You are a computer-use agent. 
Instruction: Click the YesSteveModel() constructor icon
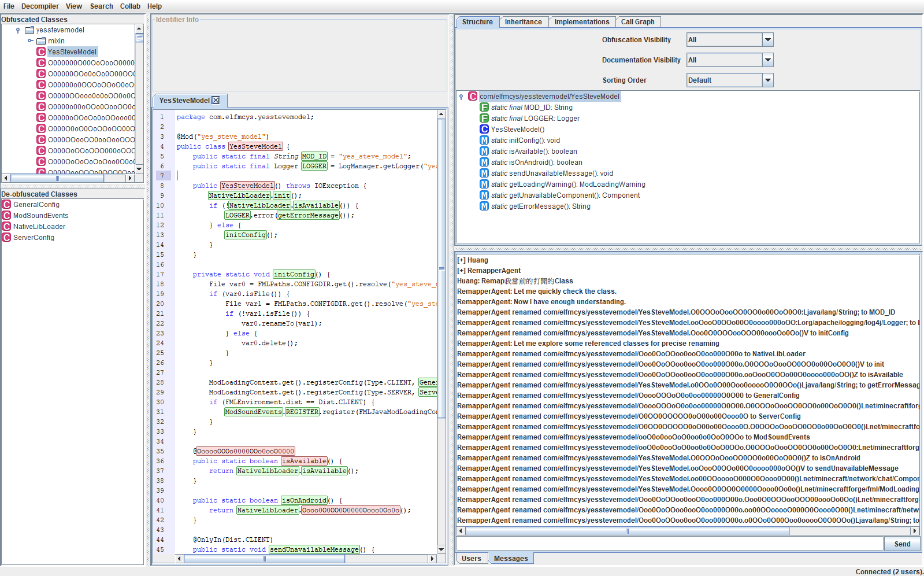[484, 129]
